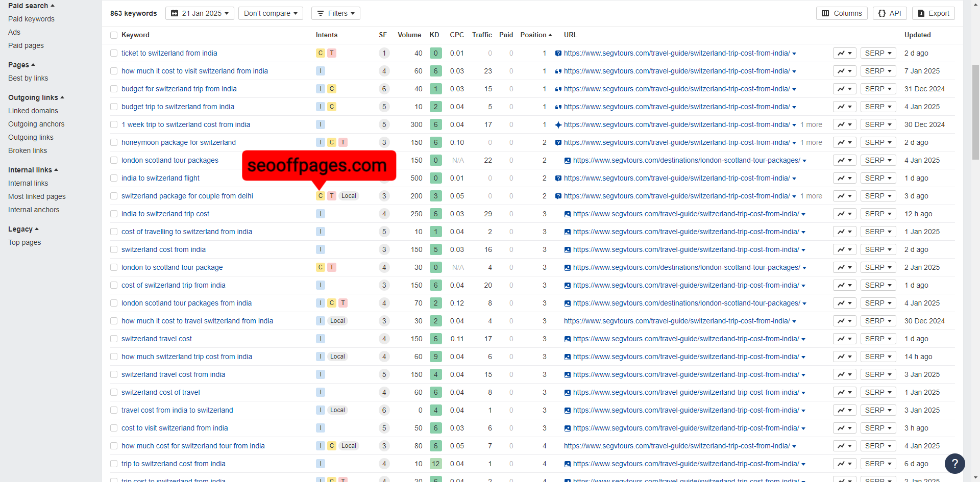Image resolution: width=980 pixels, height=482 pixels.
Task: Open the 'switzerland package for couple from delhi' keyword link
Action: coord(187,196)
